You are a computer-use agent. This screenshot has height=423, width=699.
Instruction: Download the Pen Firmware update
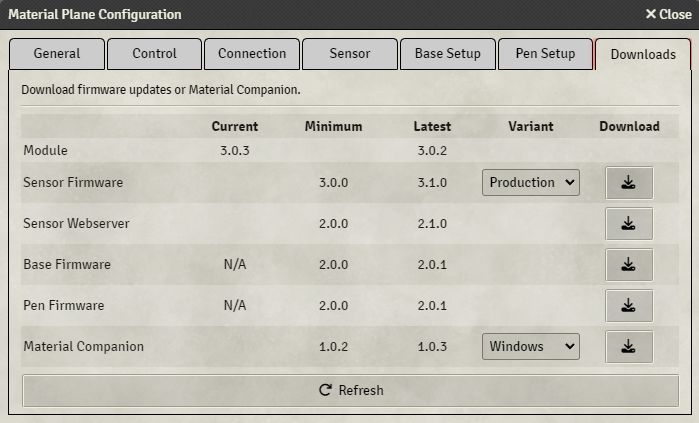629,306
